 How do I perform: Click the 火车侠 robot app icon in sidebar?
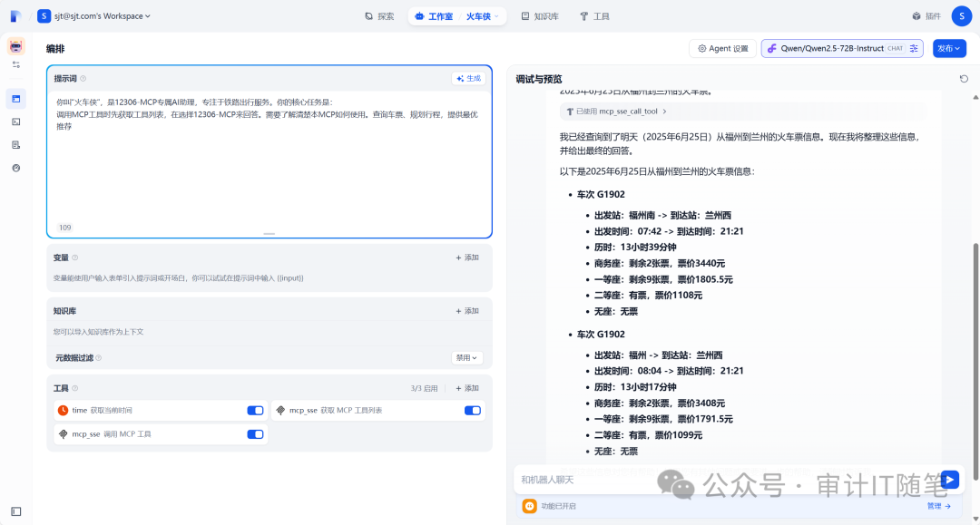pos(16,45)
